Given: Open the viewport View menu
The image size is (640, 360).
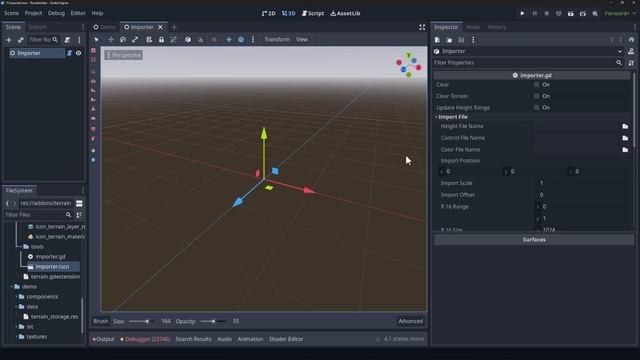Looking at the screenshot, I should coord(302,40).
